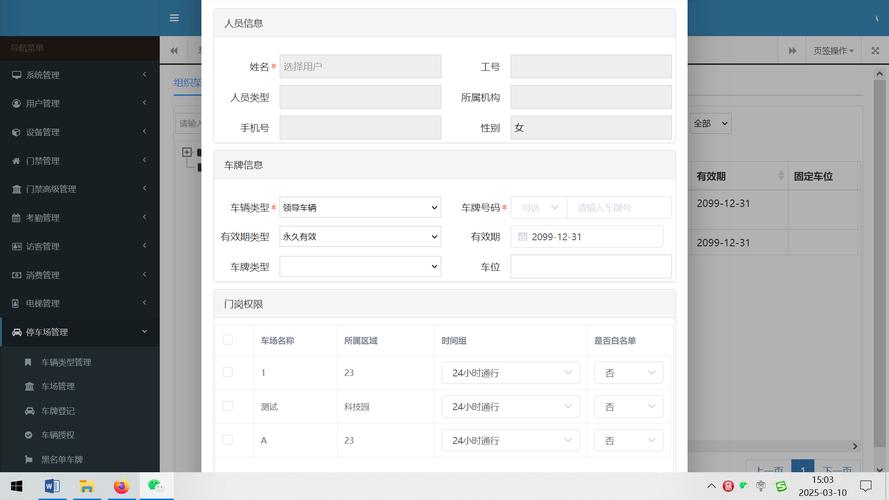Click the 车辆类型管理 bookmark icon
The image size is (889, 500).
point(28,362)
